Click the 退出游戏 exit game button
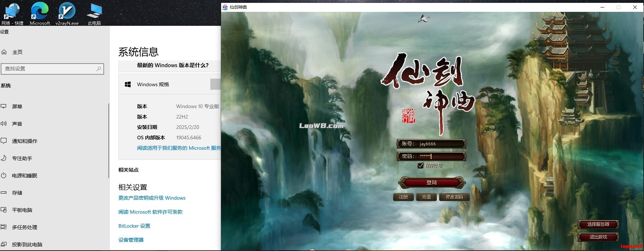Viewport: 644px width, 251px height. (598, 237)
